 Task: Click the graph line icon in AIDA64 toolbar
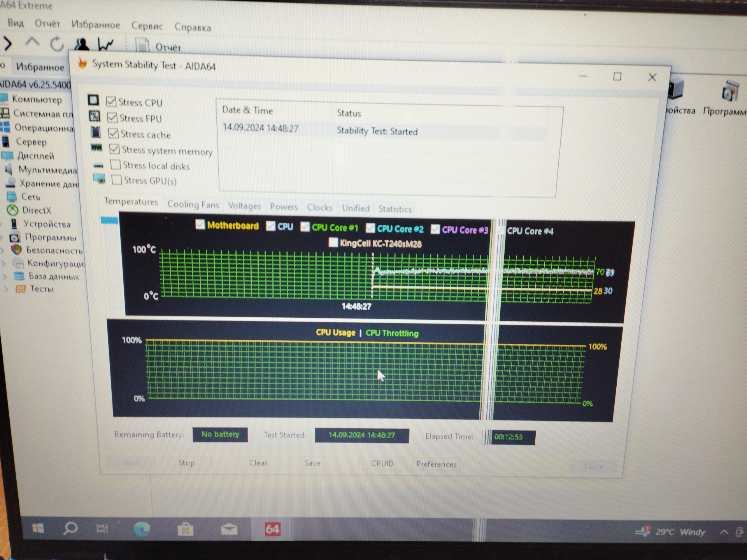click(x=106, y=45)
